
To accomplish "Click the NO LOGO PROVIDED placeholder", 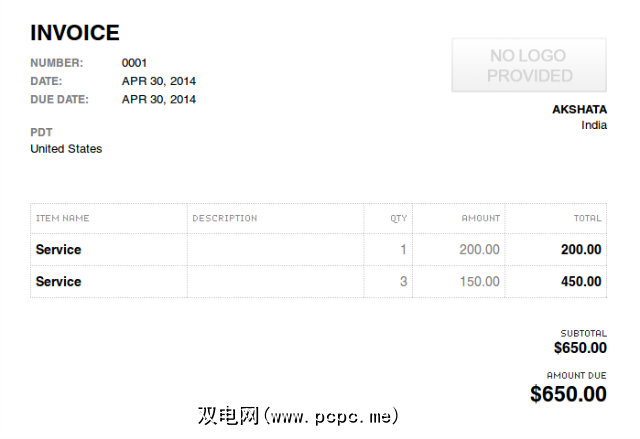I will pos(529,65).
